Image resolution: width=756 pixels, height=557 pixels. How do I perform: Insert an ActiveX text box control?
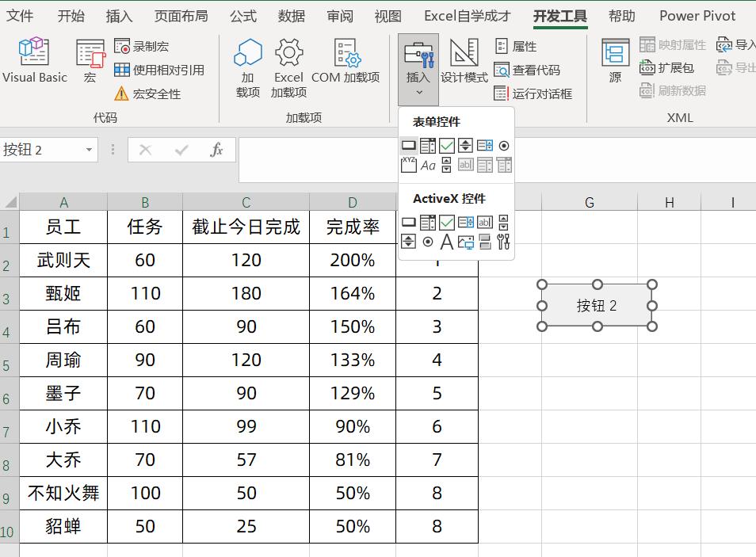486,223
